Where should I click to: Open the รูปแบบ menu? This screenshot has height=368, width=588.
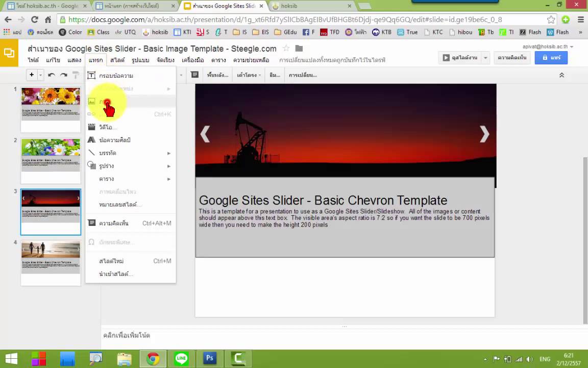tap(140, 60)
